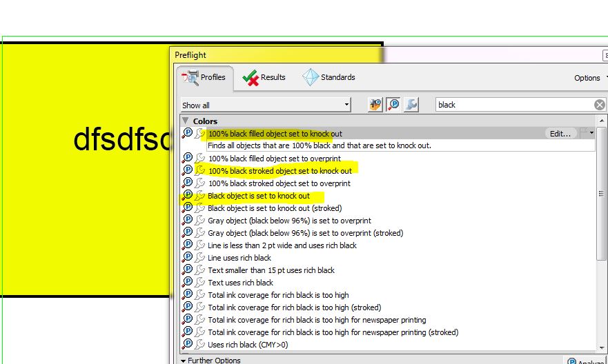Select 'Gray object (black below 96%) is set to overprint'
This screenshot has width=608, height=364.
click(x=289, y=221)
